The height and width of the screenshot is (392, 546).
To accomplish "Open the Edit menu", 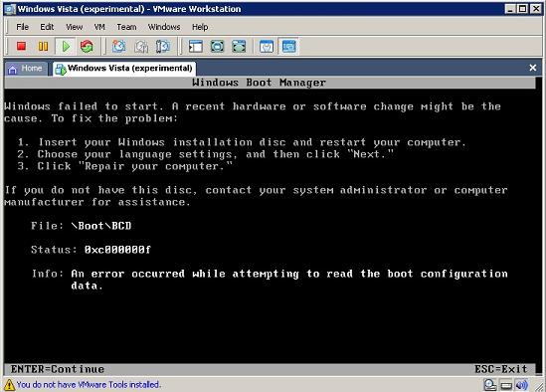I will [47, 27].
